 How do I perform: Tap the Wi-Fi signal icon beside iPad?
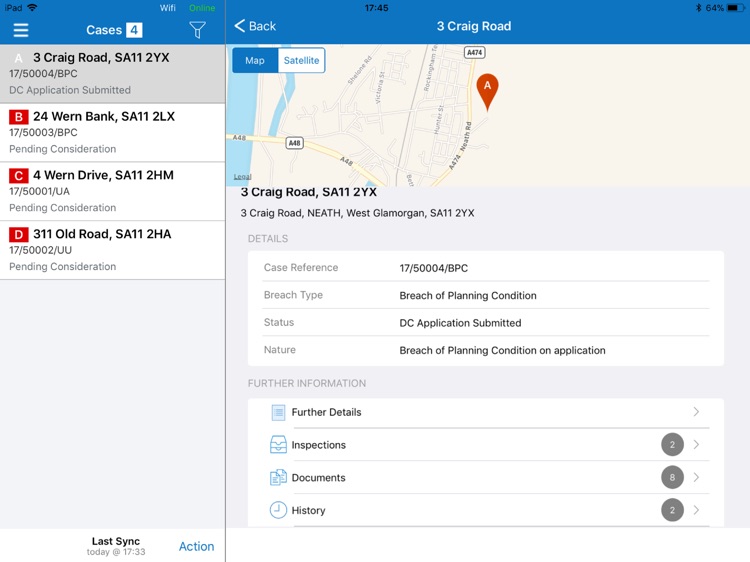pyautogui.click(x=33, y=8)
